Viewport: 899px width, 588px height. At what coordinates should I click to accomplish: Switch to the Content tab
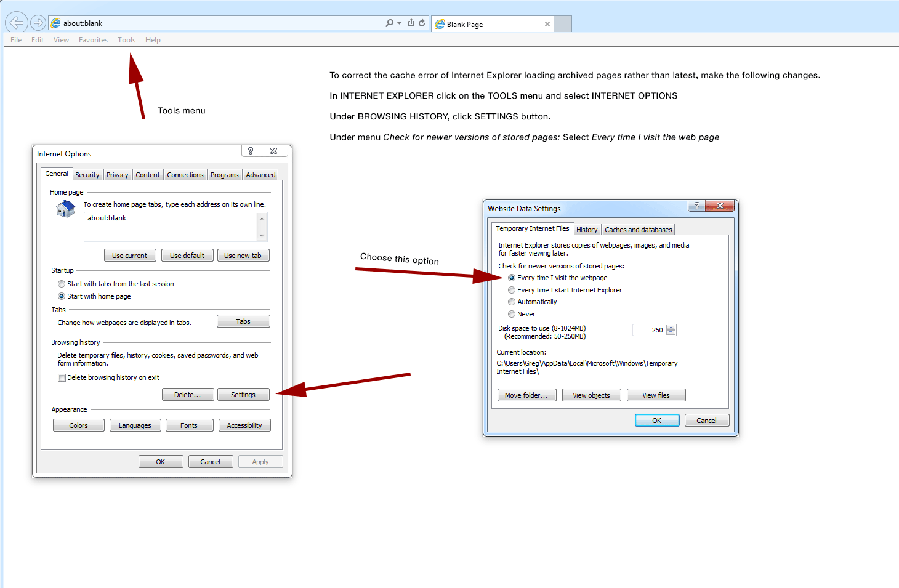click(148, 175)
